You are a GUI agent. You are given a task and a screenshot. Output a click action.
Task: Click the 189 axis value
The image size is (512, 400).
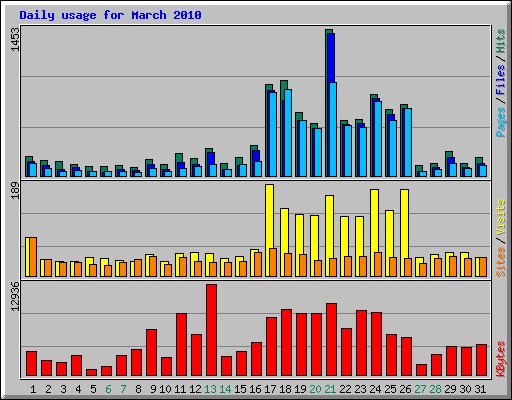point(15,191)
